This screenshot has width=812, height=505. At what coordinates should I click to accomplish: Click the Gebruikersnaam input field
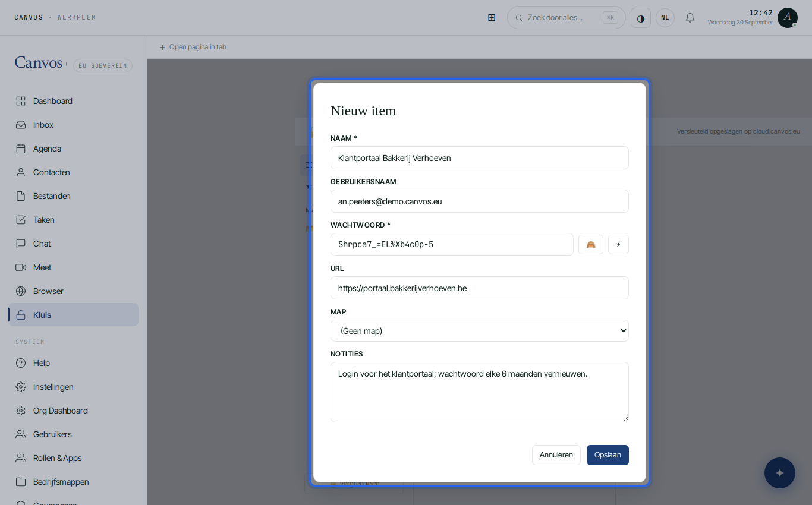click(x=480, y=201)
